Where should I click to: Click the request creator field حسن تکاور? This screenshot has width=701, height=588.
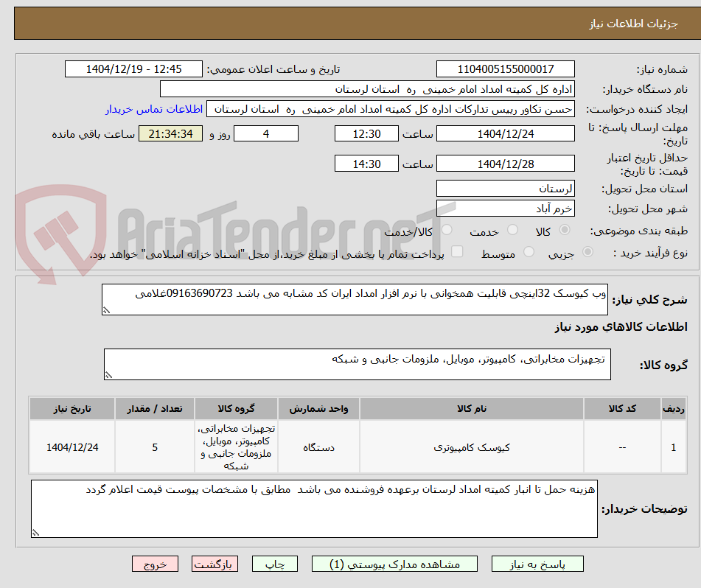(390, 110)
